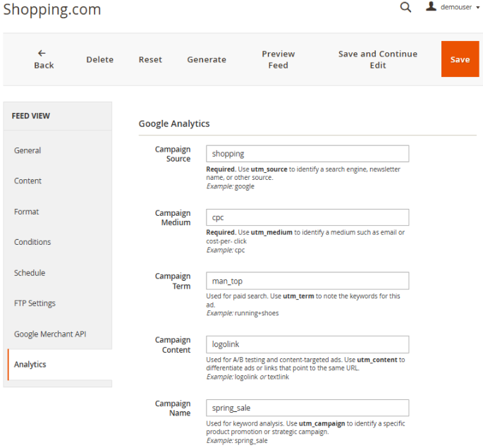Viewport: 483px width, 448px height.
Task: Click the Campaign Content label
Action: (x=173, y=345)
